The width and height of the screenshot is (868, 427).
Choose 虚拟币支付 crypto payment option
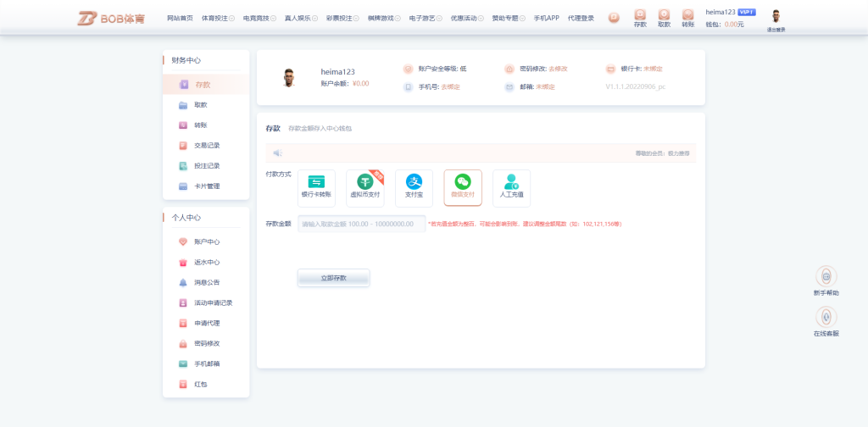364,187
